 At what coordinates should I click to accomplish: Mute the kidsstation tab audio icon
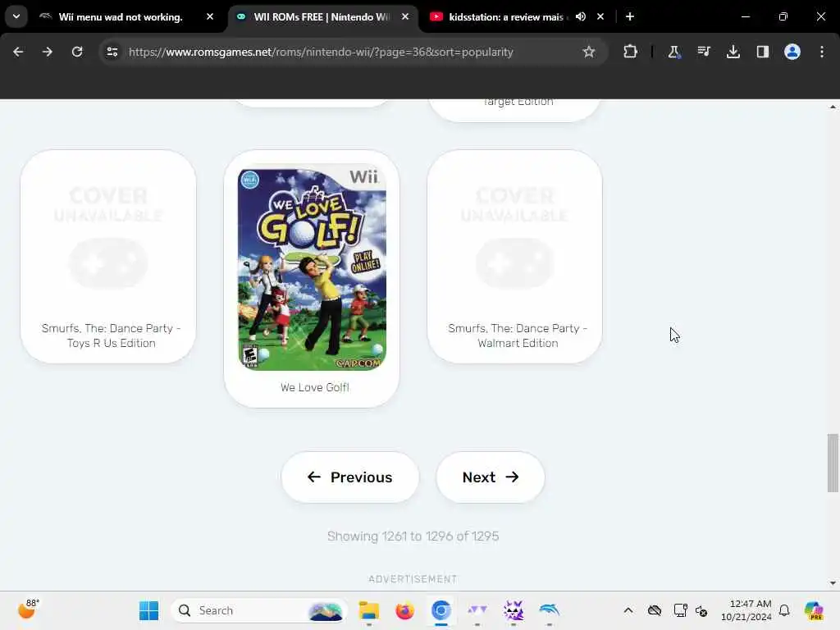[x=581, y=16]
